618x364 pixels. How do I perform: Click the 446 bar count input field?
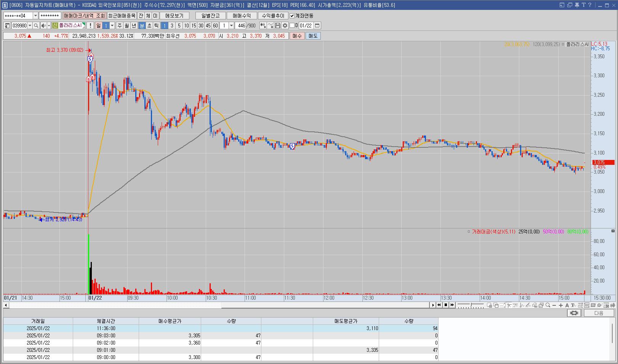pos(240,26)
